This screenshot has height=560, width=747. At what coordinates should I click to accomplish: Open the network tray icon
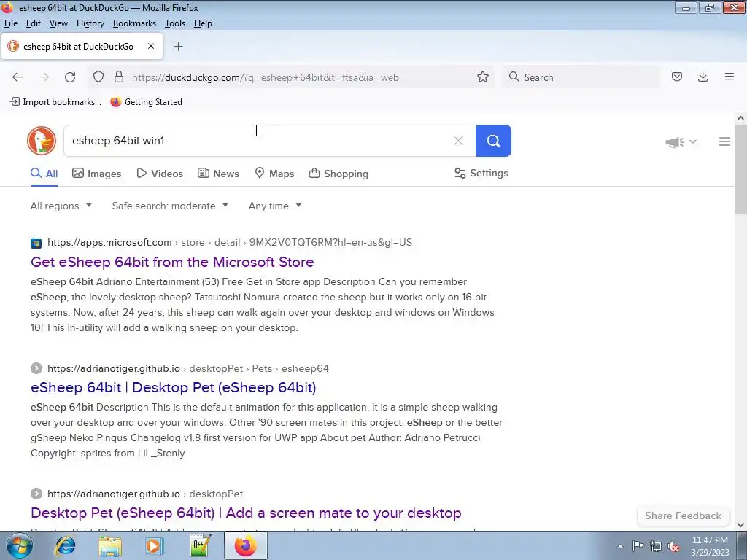[x=656, y=546]
